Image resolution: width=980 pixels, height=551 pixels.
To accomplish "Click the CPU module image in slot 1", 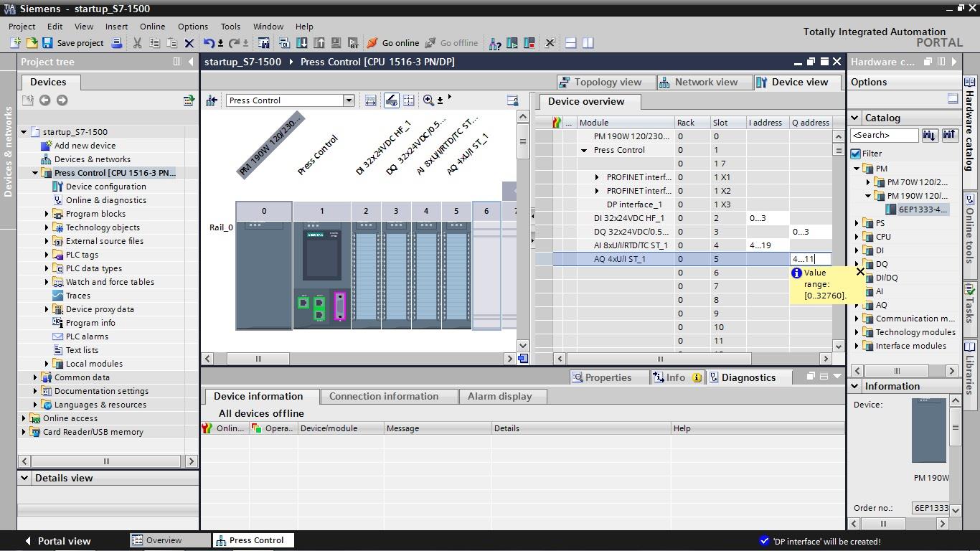I will pyautogui.click(x=321, y=275).
